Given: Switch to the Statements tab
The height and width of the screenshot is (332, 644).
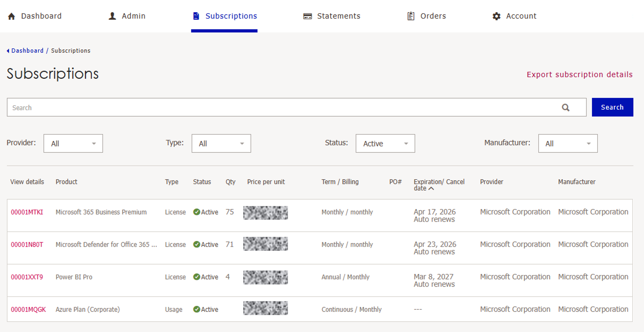Looking at the screenshot, I should point(338,16).
